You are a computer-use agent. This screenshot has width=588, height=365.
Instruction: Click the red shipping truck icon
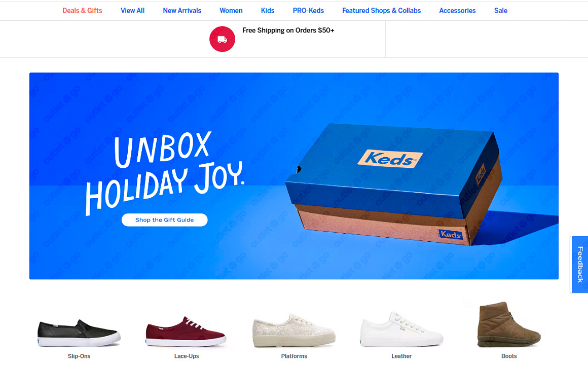point(222,39)
